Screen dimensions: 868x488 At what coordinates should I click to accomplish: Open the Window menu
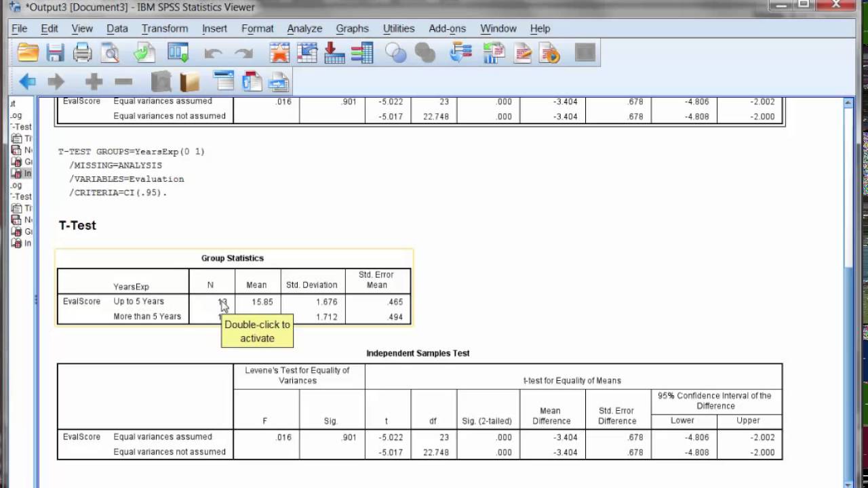click(498, 28)
